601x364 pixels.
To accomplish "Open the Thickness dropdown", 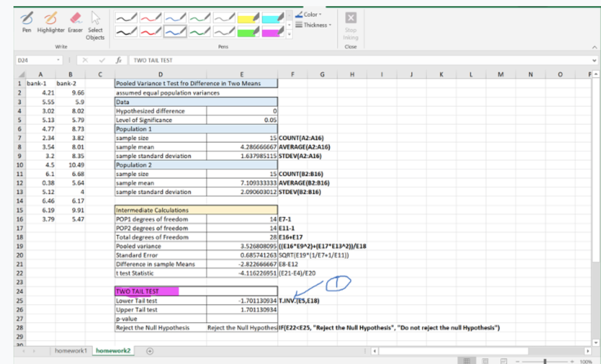I will pyautogui.click(x=313, y=25).
